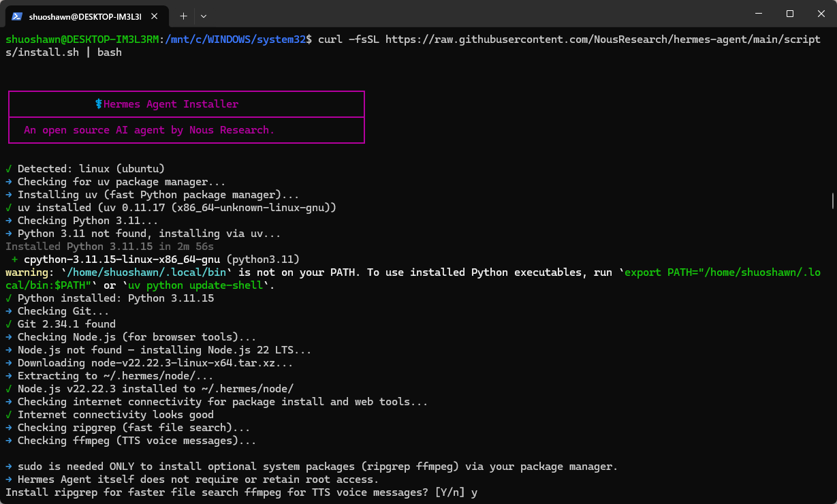The image size is (837, 504).
Task: Click 'Internet connectivity looks good' line
Action: pyautogui.click(x=110, y=415)
